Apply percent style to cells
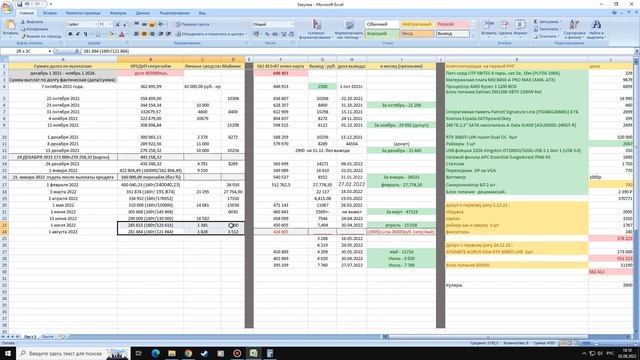The height and width of the screenshot is (360, 640). pos(267,34)
